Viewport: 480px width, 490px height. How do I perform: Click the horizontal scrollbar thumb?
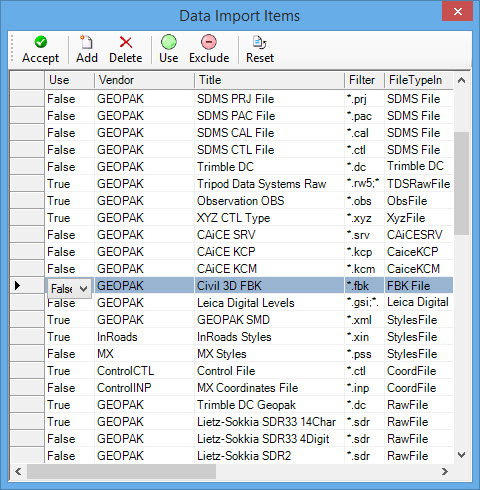point(121,471)
